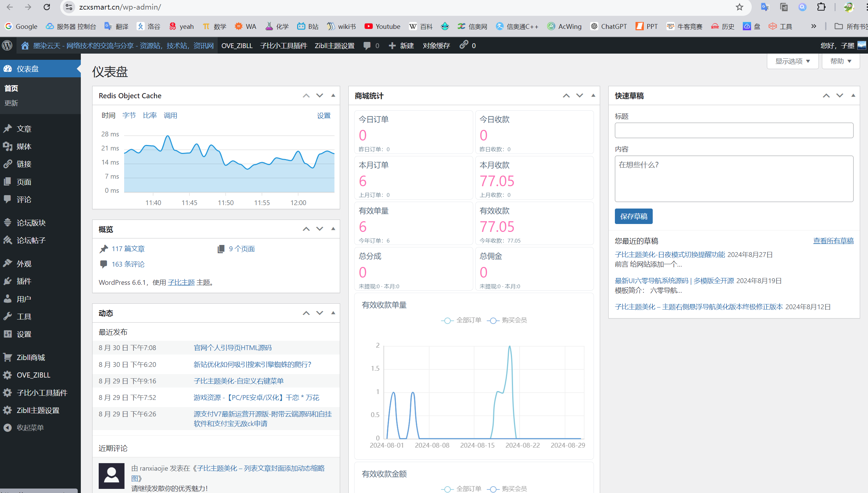The width and height of the screenshot is (868, 493).
Task: Switch Redis chart to 字节 tab
Action: [129, 115]
